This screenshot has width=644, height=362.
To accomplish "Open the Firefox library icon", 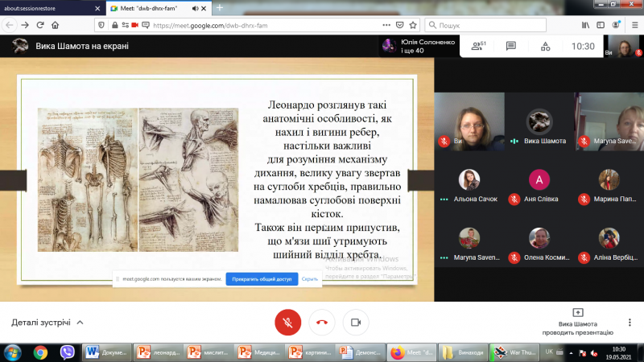I will click(x=586, y=25).
